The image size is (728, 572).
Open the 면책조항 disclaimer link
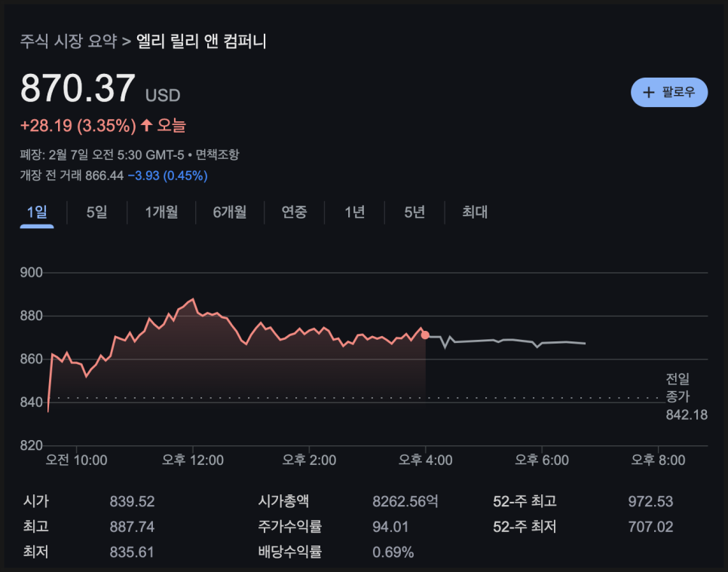pos(217,154)
